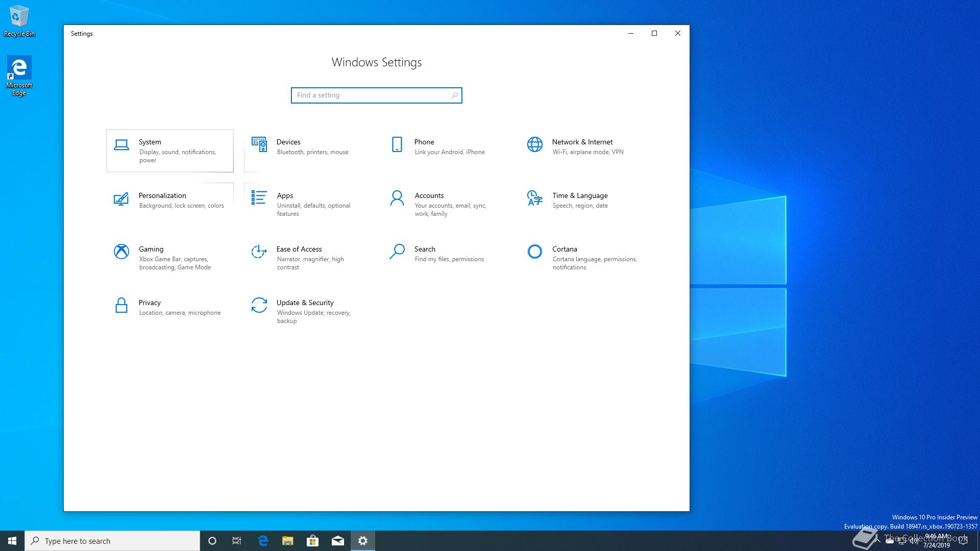This screenshot has width=980, height=551.
Task: Click the Settings gear in the taskbar
Action: pyautogui.click(x=363, y=541)
